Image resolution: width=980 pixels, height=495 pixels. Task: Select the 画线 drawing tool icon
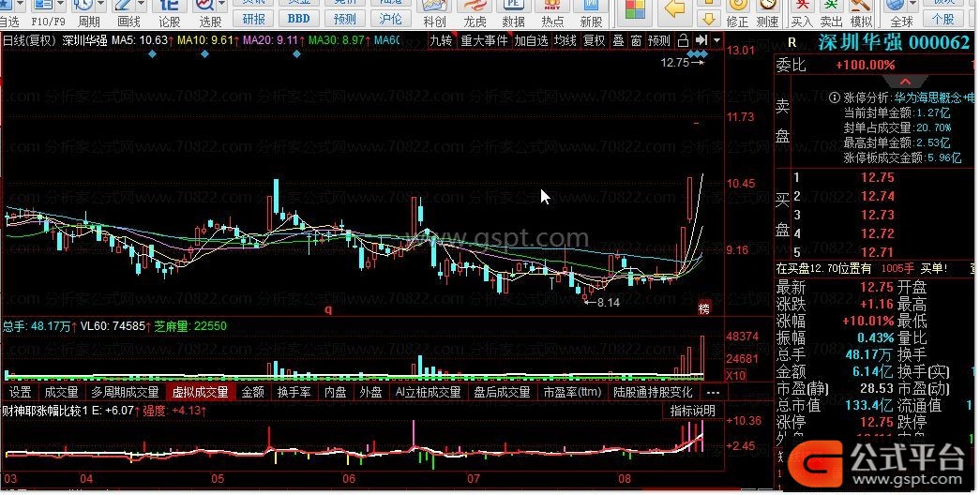[124, 5]
